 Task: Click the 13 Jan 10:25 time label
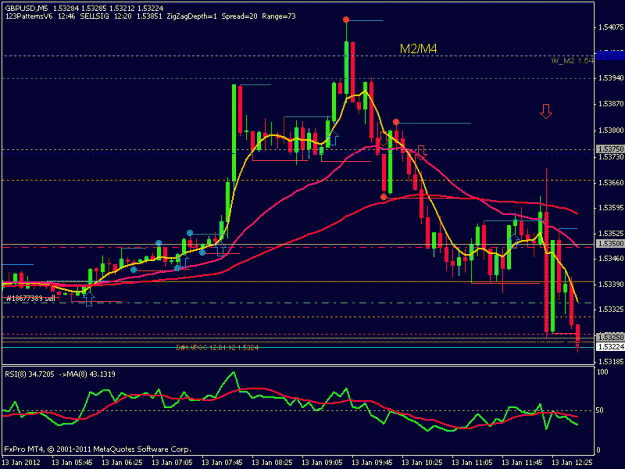pyautogui.click(x=422, y=462)
